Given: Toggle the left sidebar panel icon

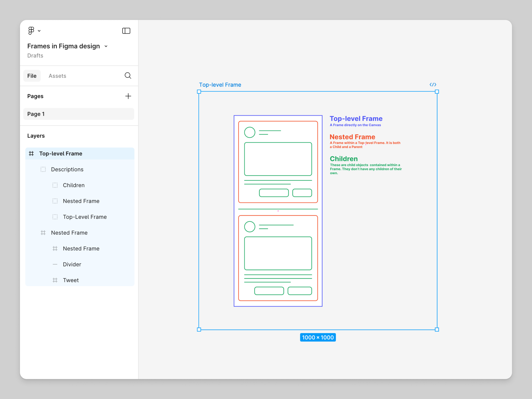Looking at the screenshot, I should click(x=126, y=30).
